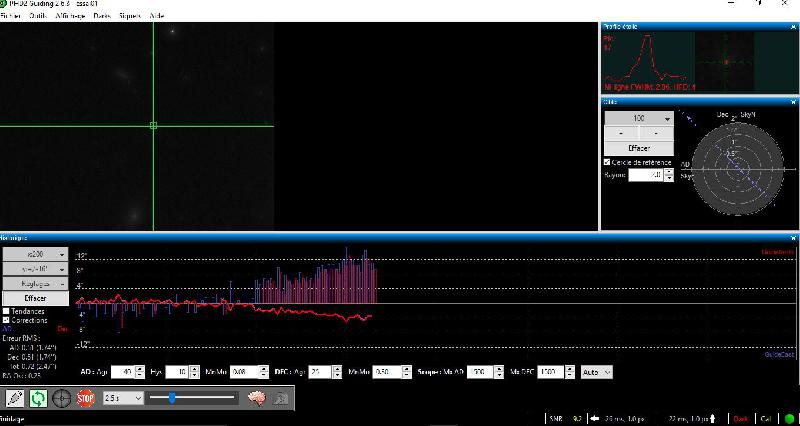800x426 pixels.
Task: Open the y:+/-16" graph scale dropdown
Action: coord(36,269)
